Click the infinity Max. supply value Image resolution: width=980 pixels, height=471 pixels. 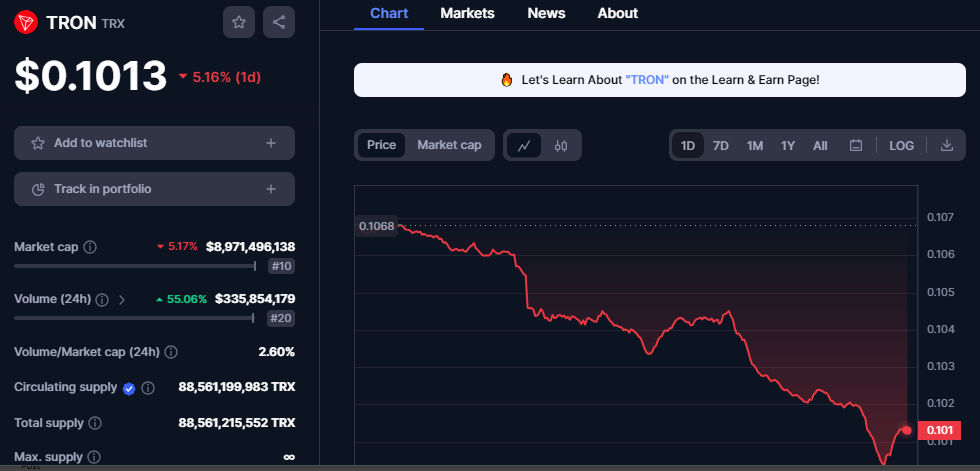(x=289, y=457)
